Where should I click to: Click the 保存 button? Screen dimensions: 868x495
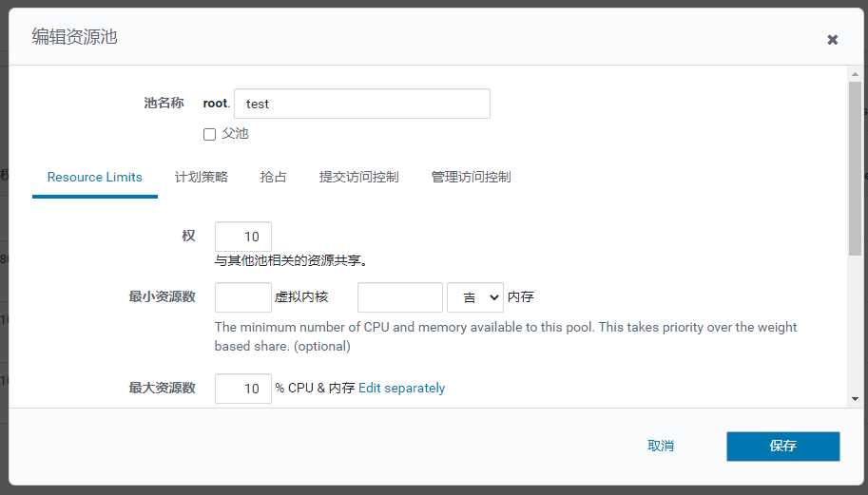point(782,446)
